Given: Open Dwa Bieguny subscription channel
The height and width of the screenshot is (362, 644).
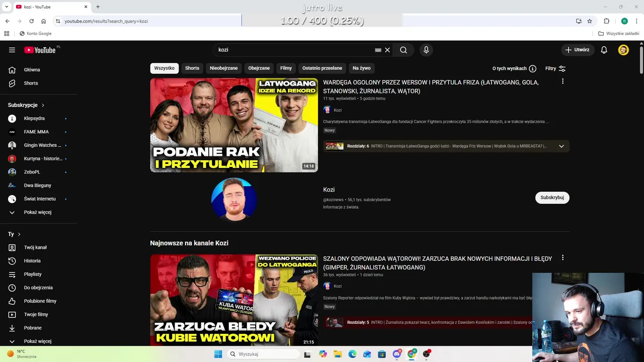Looking at the screenshot, I should [39, 186].
